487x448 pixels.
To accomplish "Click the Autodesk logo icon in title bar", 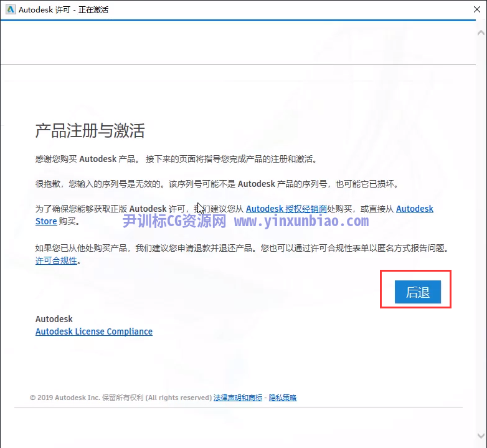I will click(10, 9).
